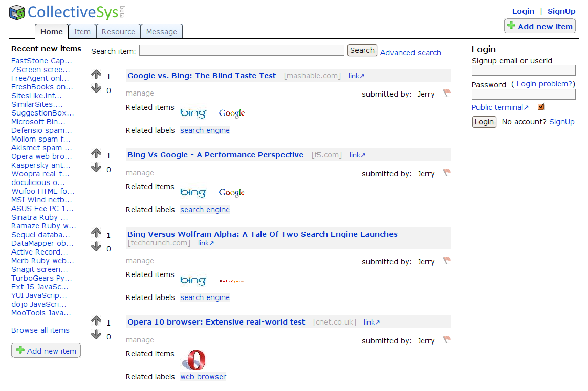Switch to the Item tab
Image resolution: width=588 pixels, height=391 pixels.
(82, 32)
